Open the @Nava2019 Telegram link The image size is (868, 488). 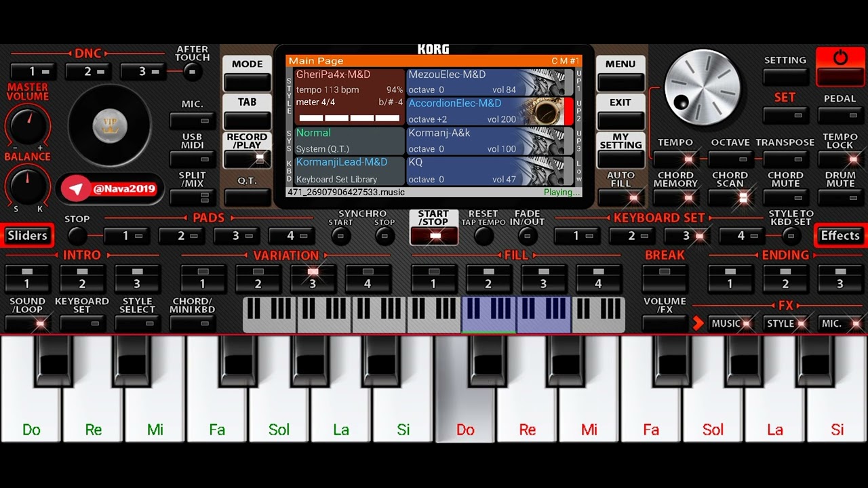(x=111, y=189)
